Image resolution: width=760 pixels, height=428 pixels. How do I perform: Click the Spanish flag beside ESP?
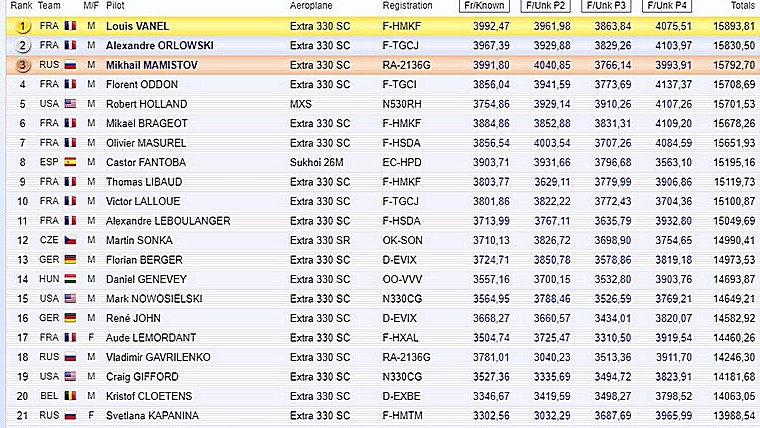(x=70, y=162)
